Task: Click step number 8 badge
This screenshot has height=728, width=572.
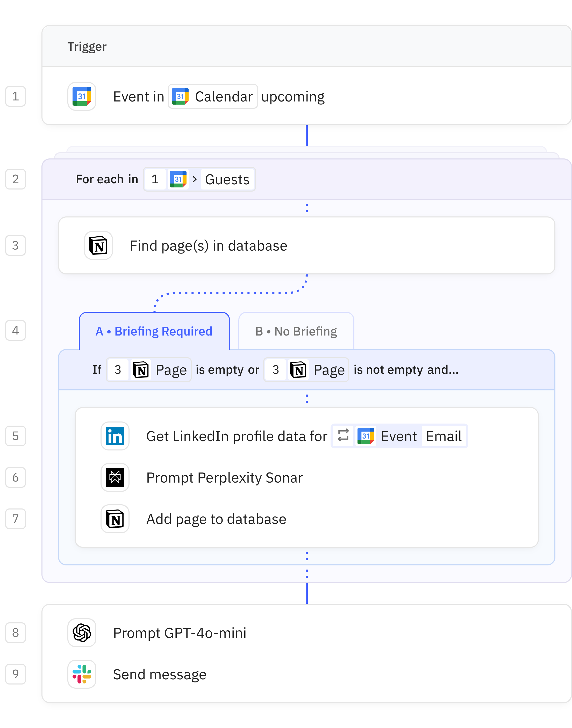Action: tap(15, 633)
